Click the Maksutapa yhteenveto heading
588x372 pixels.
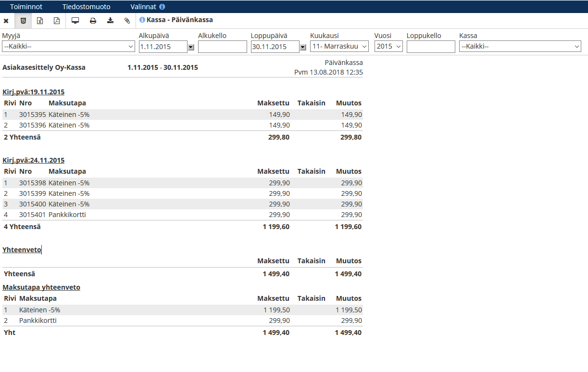pyautogui.click(x=41, y=287)
